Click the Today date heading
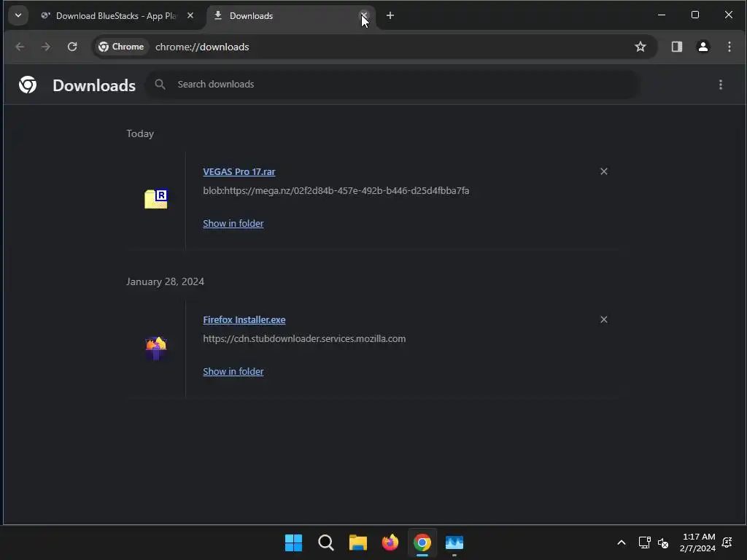Image resolution: width=747 pixels, height=560 pixels. pyautogui.click(x=140, y=134)
